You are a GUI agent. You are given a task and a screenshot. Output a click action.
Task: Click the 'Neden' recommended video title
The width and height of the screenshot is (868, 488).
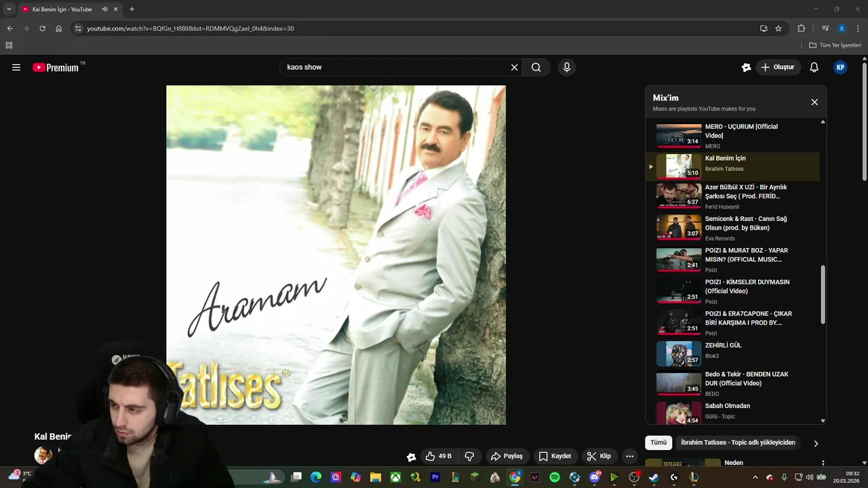734,463
